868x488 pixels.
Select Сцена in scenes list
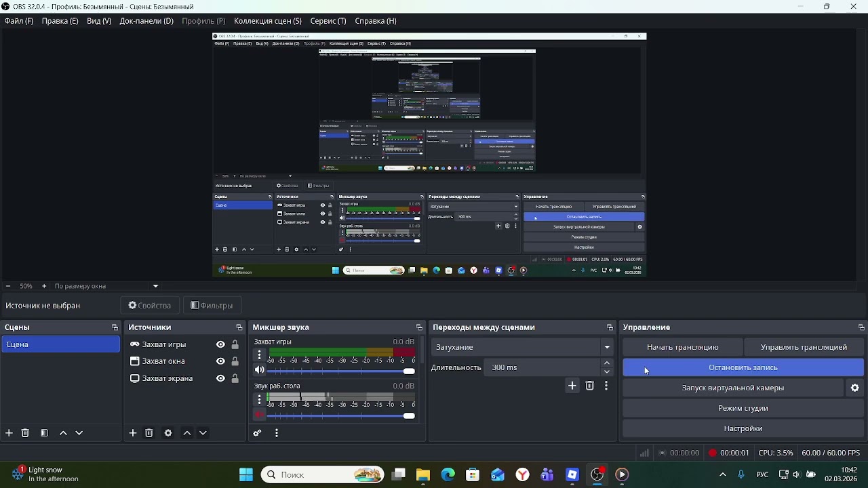[60, 344]
